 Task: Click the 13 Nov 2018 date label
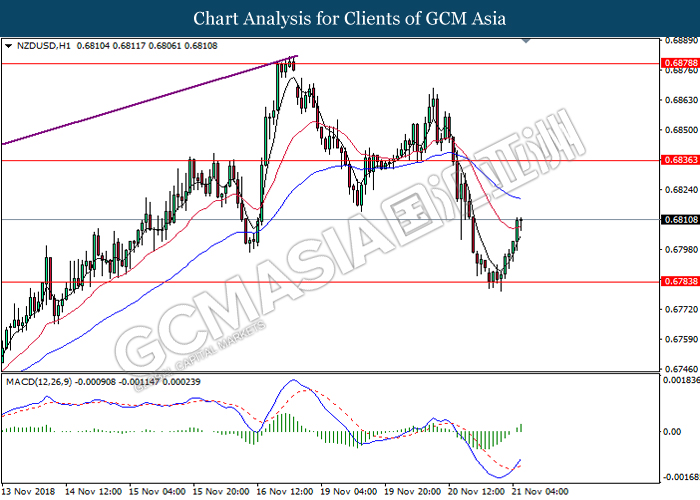coord(29,492)
